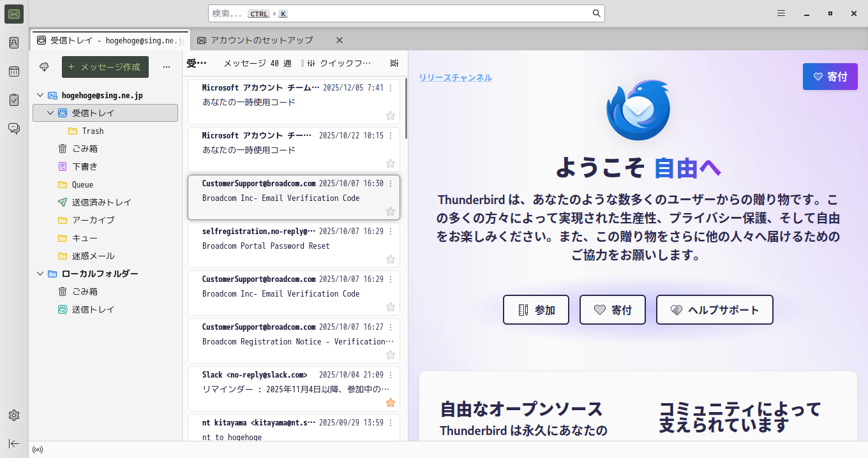Open Settings gear in sidebar
This screenshot has width=868, height=458.
[14, 415]
